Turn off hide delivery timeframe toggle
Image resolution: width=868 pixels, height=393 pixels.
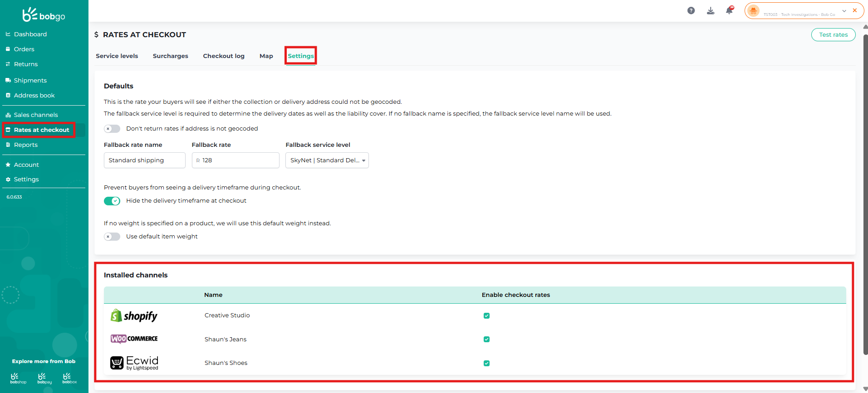112,201
